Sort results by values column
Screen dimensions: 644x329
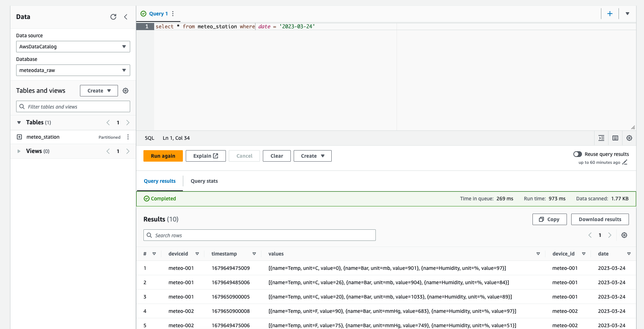[x=538, y=254]
